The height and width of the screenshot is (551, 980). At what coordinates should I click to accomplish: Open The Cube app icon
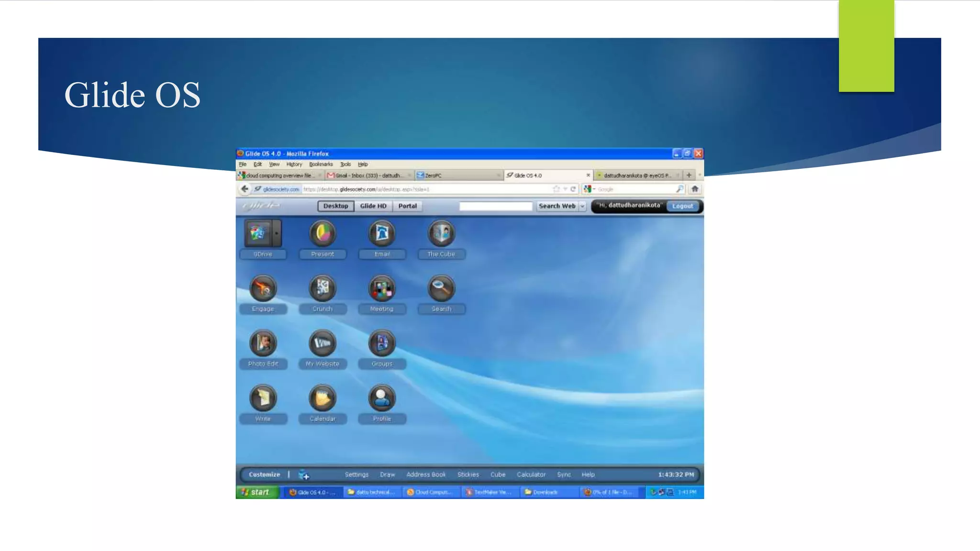tap(441, 233)
